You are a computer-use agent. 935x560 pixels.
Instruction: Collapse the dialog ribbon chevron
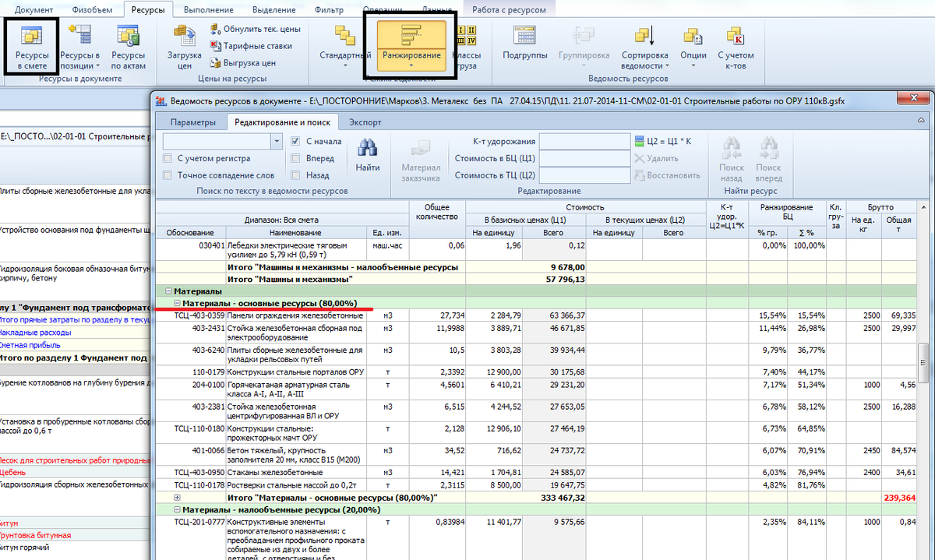pos(921,122)
